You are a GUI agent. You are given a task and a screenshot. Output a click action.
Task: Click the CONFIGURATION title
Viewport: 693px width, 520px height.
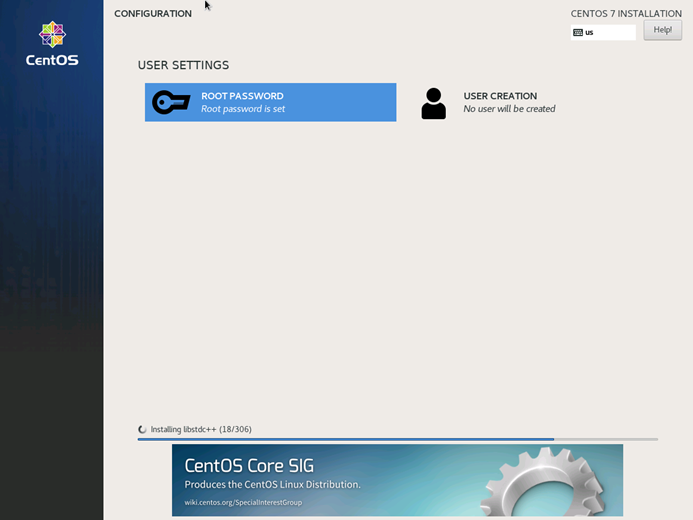(x=153, y=14)
